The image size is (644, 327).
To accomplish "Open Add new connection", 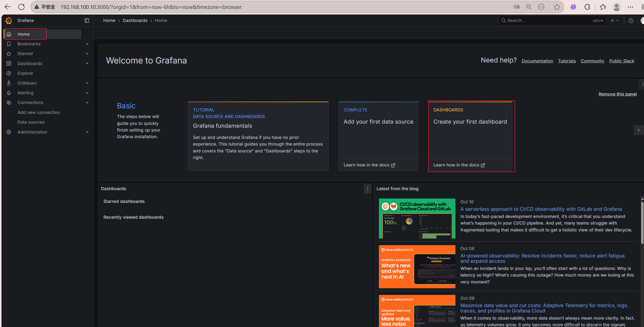I will [x=39, y=112].
